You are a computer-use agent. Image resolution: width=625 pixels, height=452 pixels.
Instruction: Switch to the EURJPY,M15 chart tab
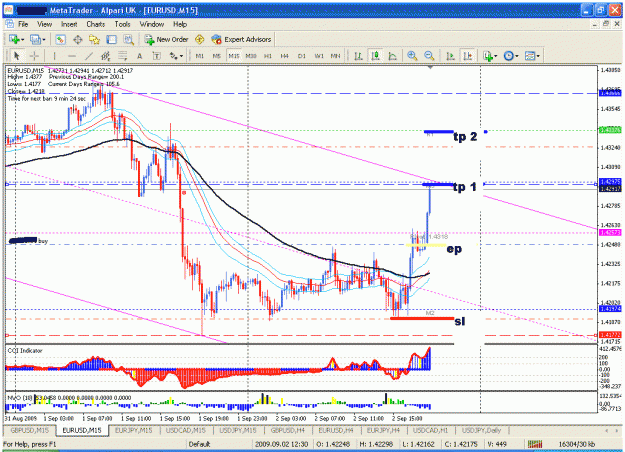pos(134,430)
